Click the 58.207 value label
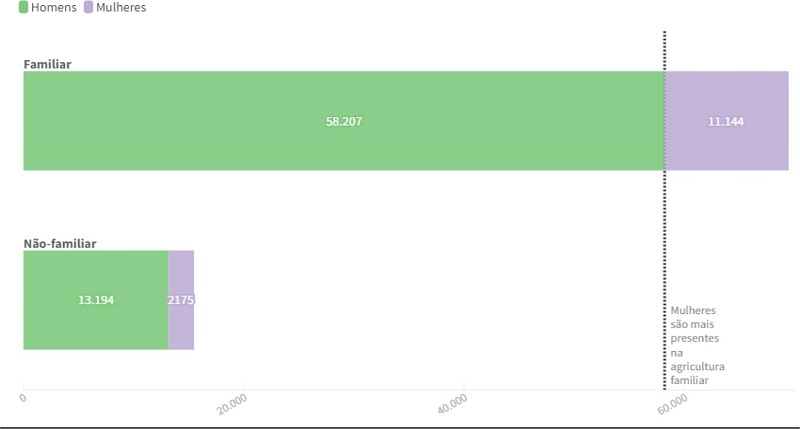 (344, 121)
